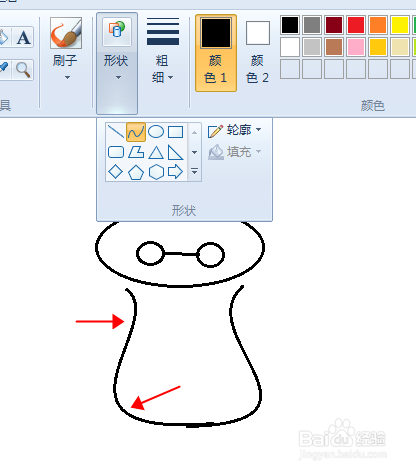Click shapes gallery up arrow

pos(195,133)
